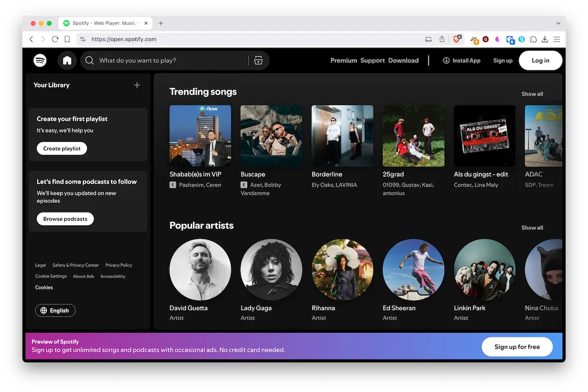Image resolution: width=588 pixels, height=392 pixels.
Task: Open the Cookies link
Action: (44, 287)
